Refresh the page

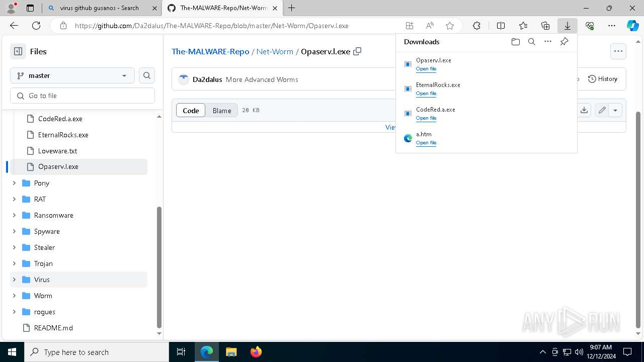click(36, 26)
